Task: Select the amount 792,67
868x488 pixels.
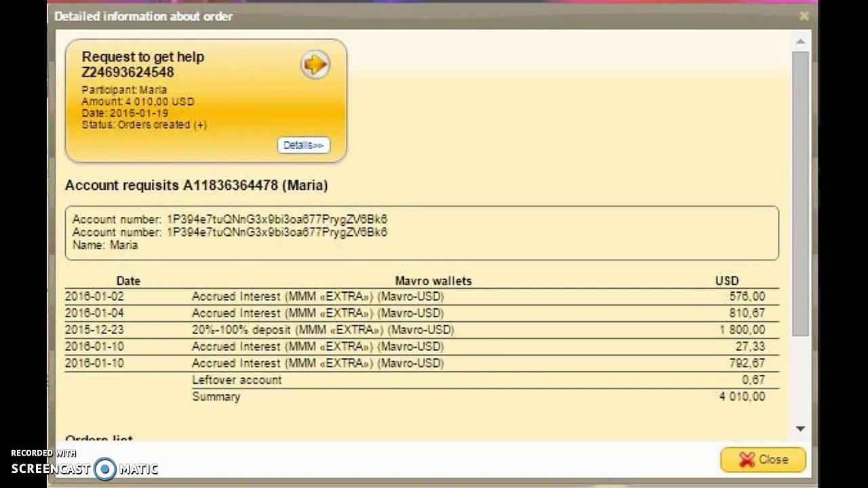Action: click(x=747, y=363)
